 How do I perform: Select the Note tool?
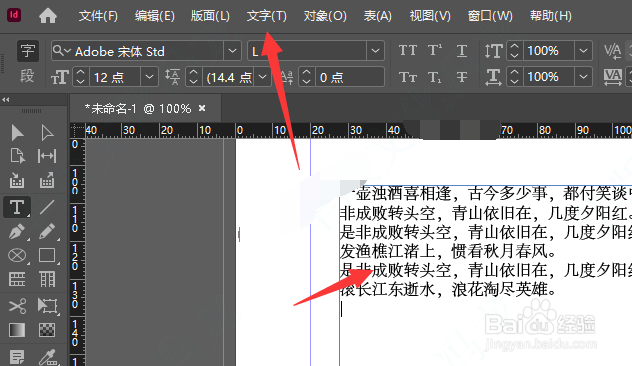click(17, 357)
